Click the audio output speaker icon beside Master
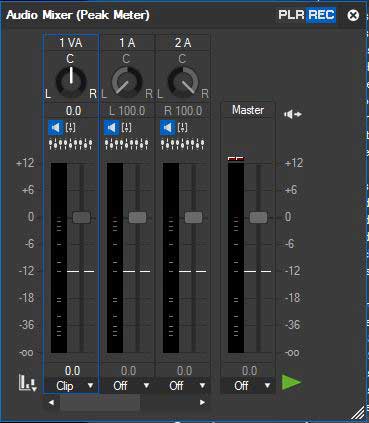 [x=293, y=114]
